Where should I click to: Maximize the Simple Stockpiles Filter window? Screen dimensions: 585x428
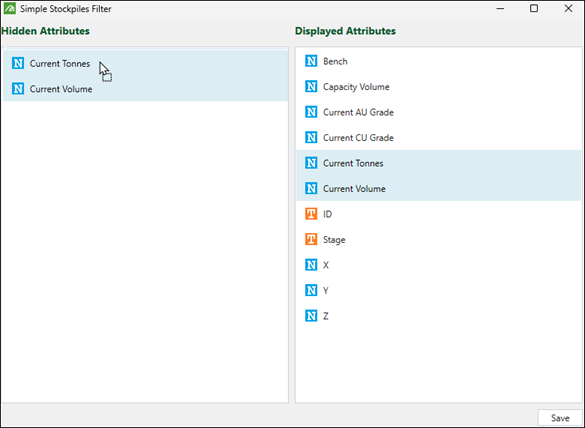coord(534,8)
